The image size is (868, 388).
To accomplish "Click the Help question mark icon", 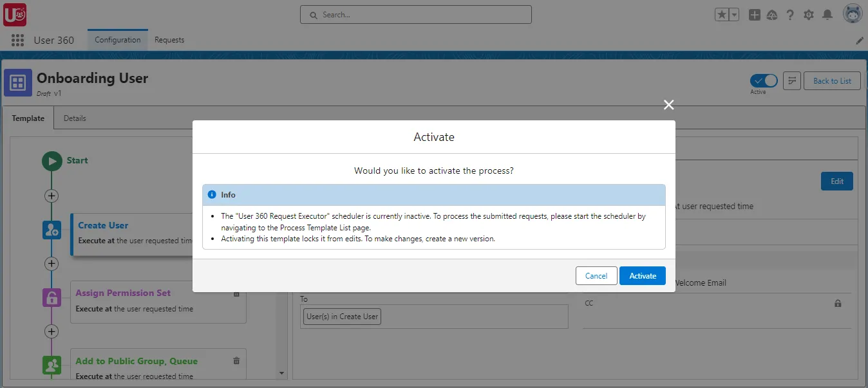I will coord(790,14).
